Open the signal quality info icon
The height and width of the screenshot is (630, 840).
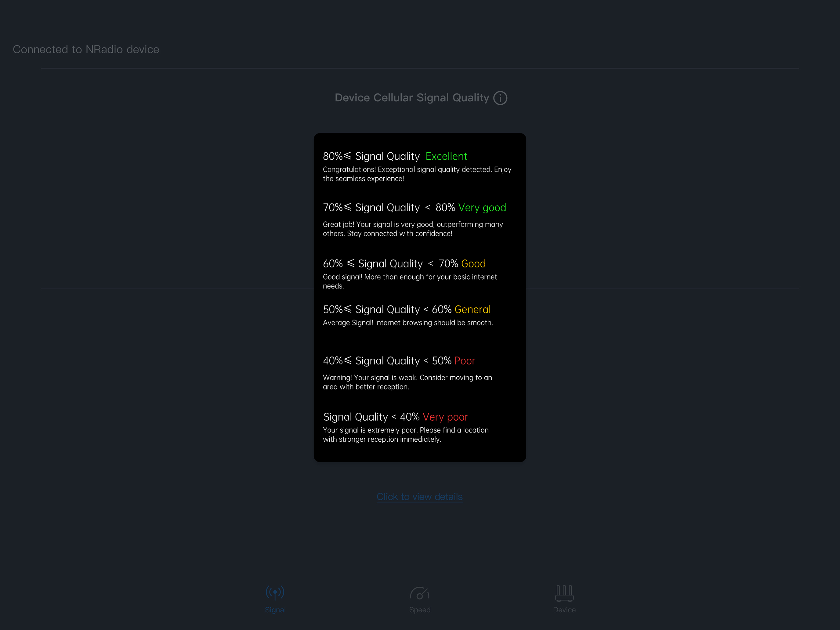[x=500, y=98]
